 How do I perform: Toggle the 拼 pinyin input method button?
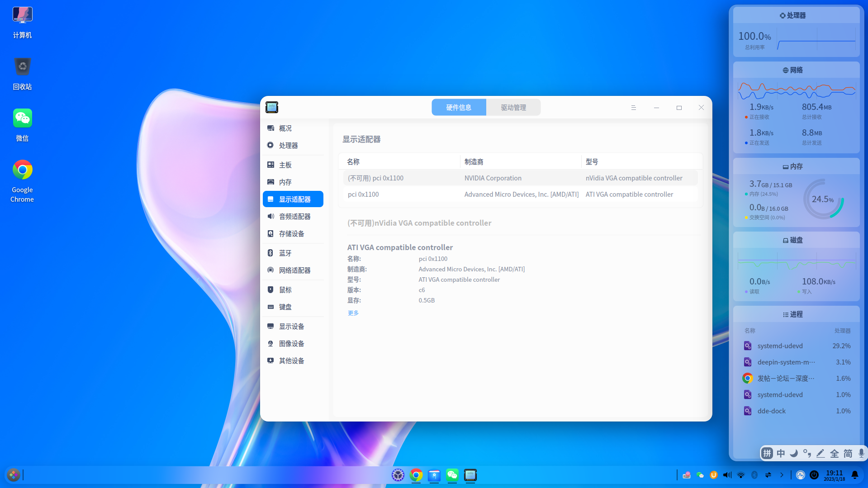coord(767,453)
